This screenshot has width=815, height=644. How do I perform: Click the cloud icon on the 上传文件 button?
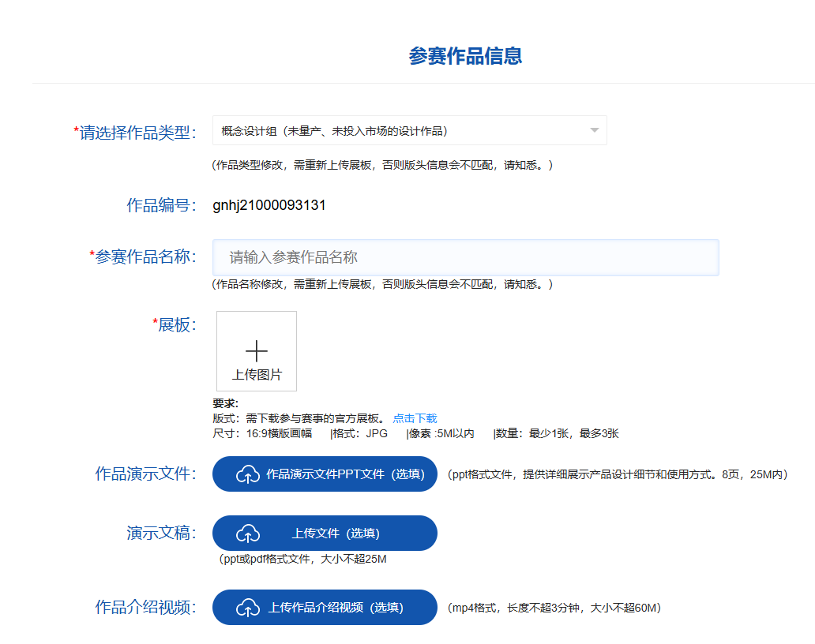pos(250,533)
